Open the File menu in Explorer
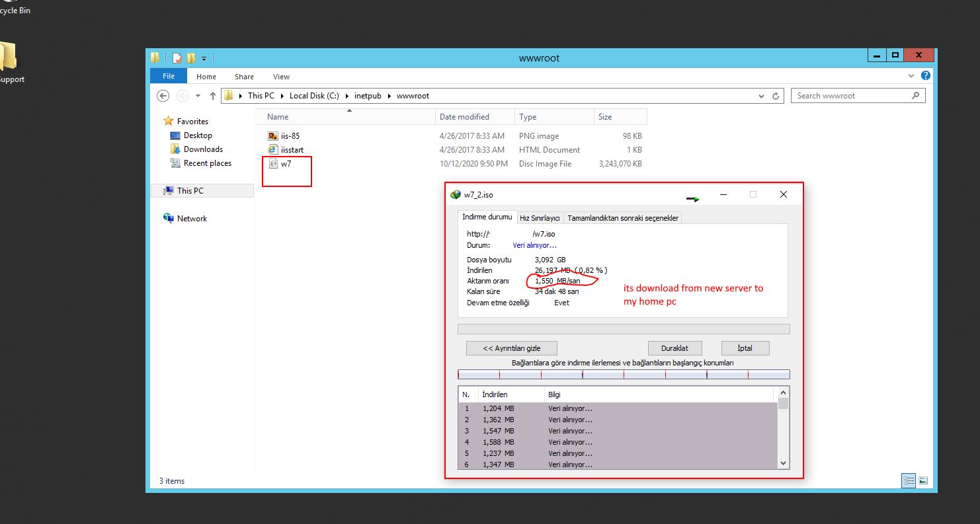Viewport: 980px width, 524px height. coord(169,76)
